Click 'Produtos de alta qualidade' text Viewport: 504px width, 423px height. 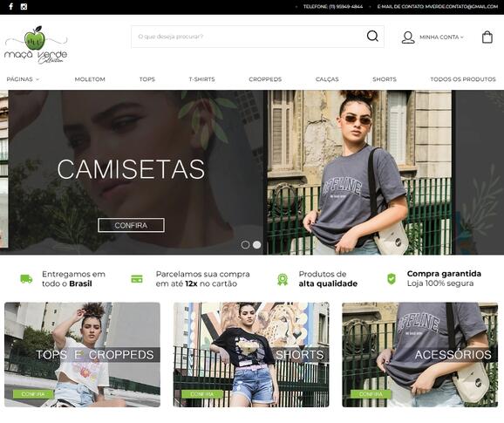tap(328, 279)
